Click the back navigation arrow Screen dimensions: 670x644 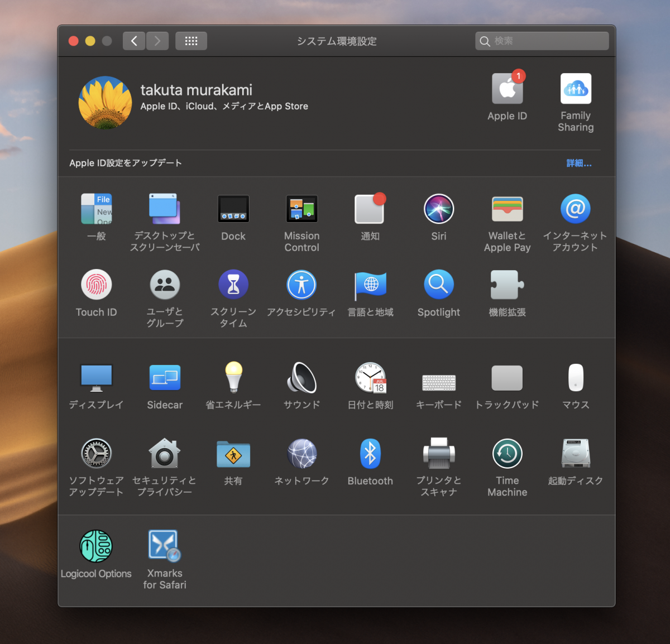coord(134,41)
